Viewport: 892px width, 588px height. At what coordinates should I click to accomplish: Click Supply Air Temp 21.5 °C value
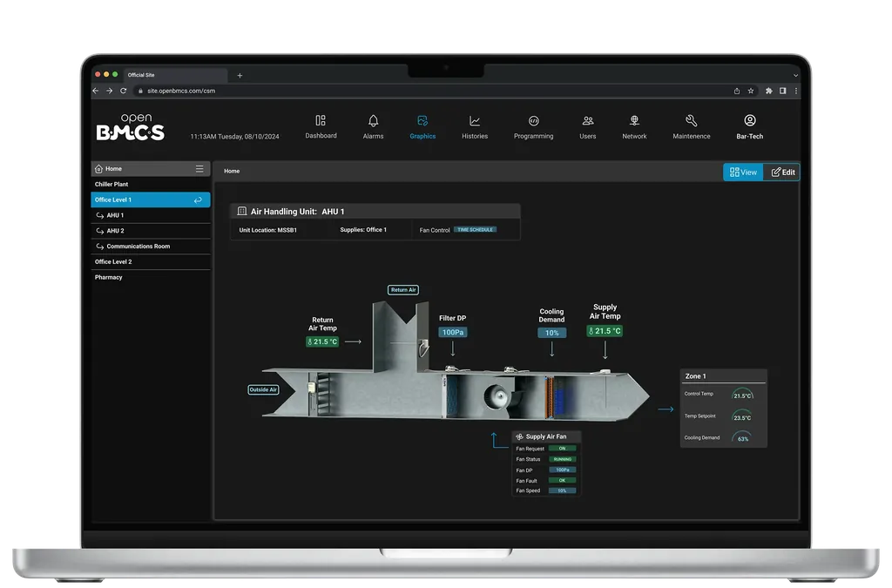click(605, 331)
